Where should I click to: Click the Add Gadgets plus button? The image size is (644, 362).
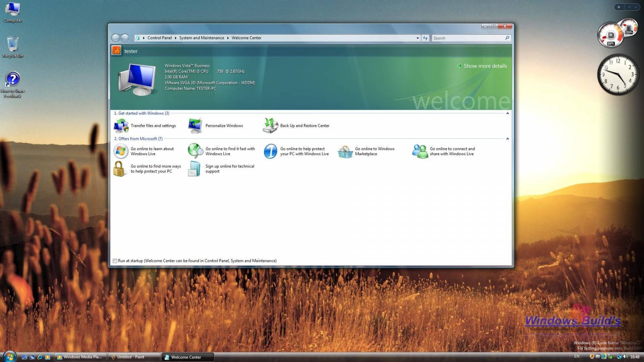tap(619, 7)
